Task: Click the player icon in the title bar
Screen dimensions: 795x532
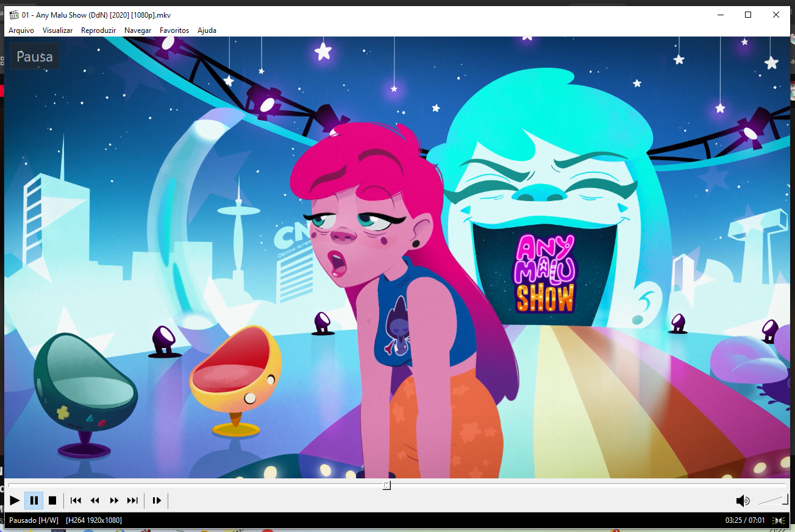Action: pyautogui.click(x=14, y=15)
